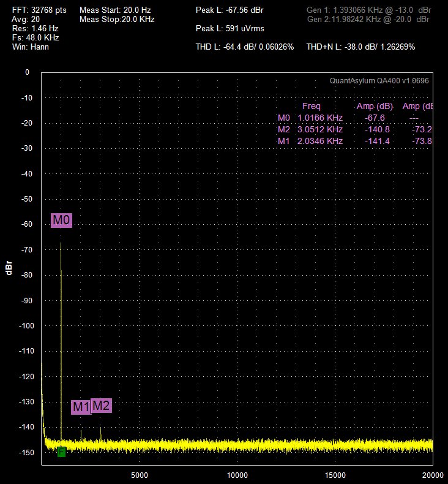The image size is (448, 484).
Task: Click the THD+N L: -38.0 dB readout
Action: pos(360,47)
